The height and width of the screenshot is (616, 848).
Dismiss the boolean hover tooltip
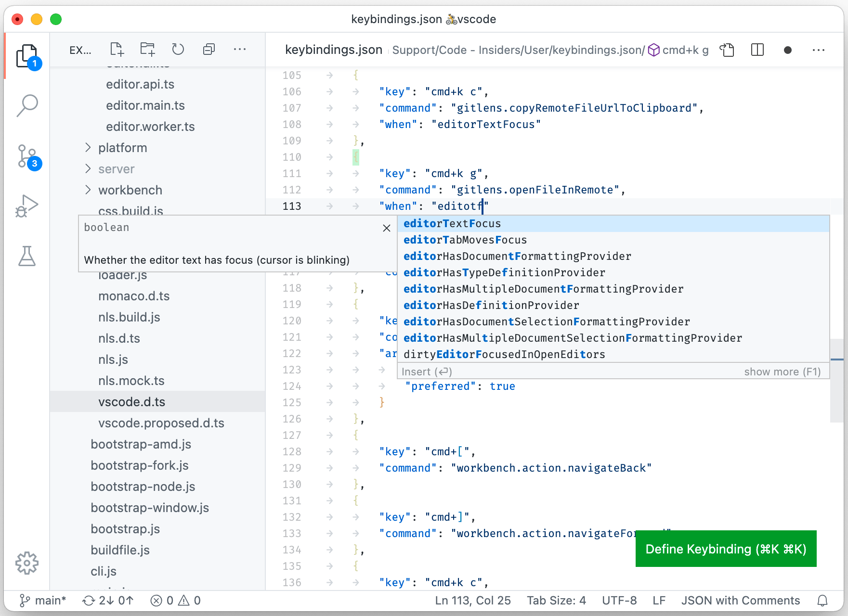click(386, 228)
